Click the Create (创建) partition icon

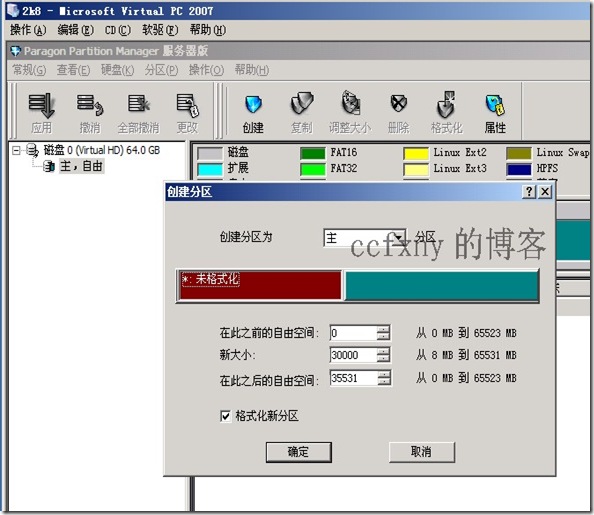(x=253, y=105)
